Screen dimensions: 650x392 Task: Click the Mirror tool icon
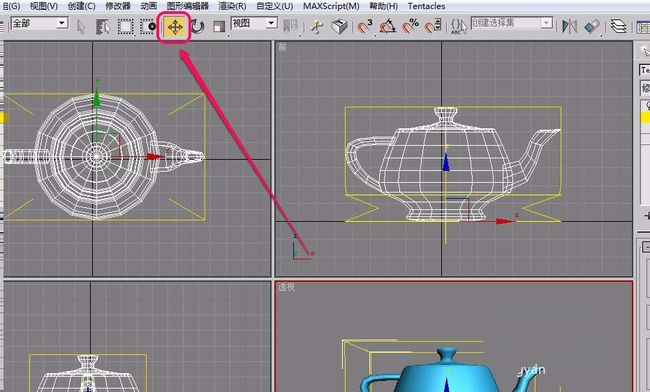[x=570, y=27]
